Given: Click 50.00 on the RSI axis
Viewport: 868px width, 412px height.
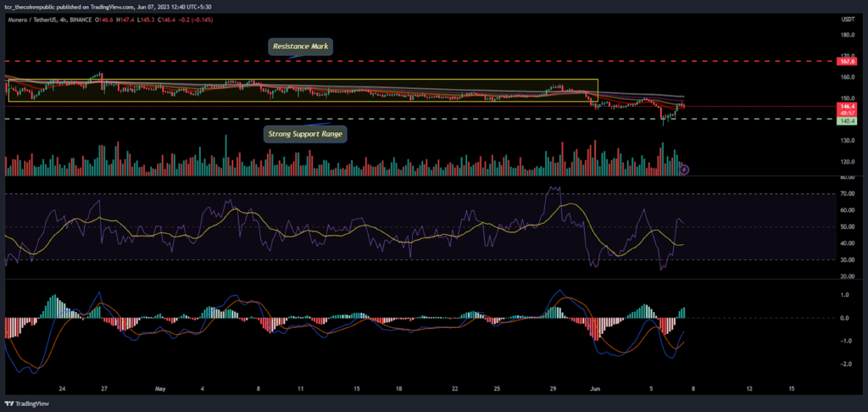Looking at the screenshot, I should (848, 227).
